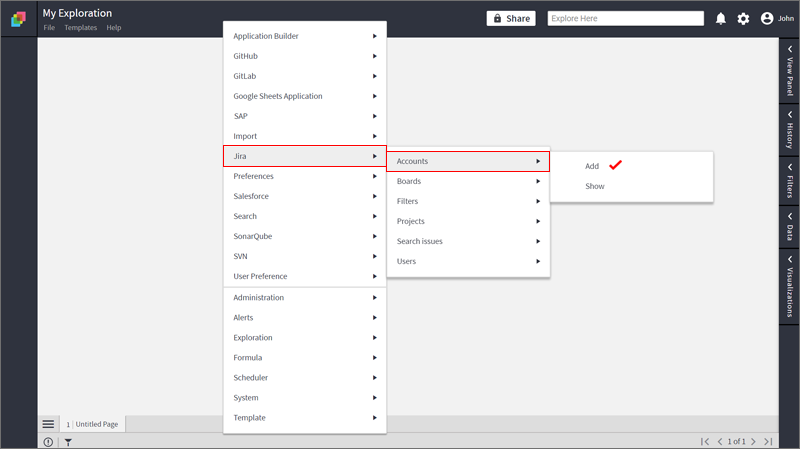Open SonarQube submenu

click(x=305, y=236)
